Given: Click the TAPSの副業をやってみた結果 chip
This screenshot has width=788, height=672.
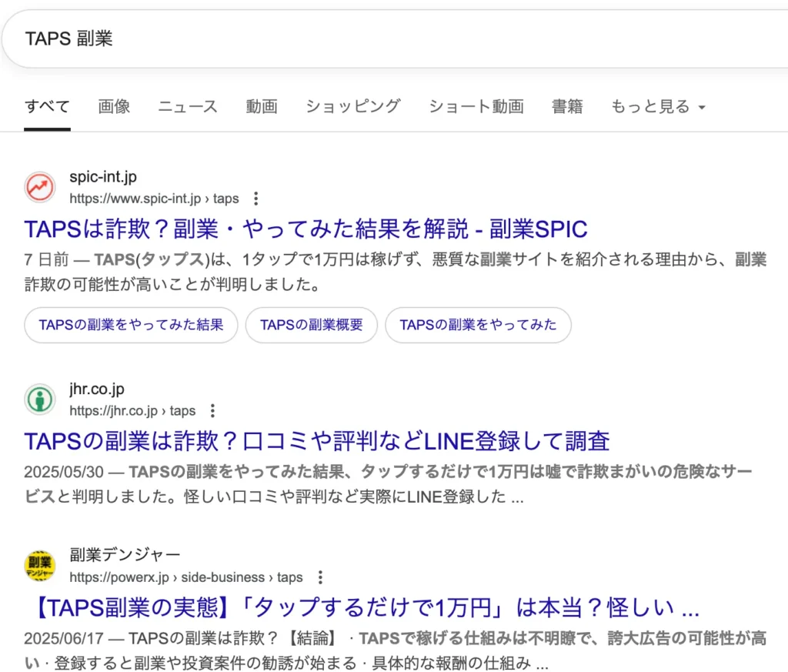Looking at the screenshot, I should 131,325.
